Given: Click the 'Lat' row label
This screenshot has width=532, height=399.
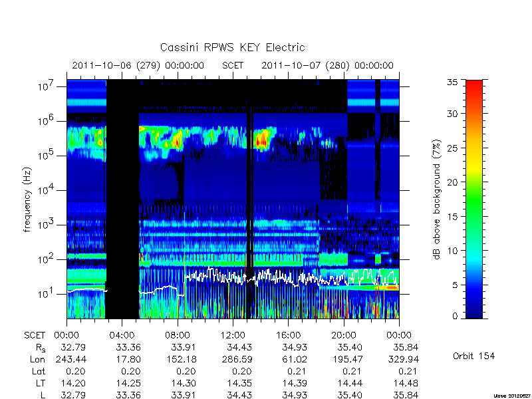Looking at the screenshot, I should (39, 372).
